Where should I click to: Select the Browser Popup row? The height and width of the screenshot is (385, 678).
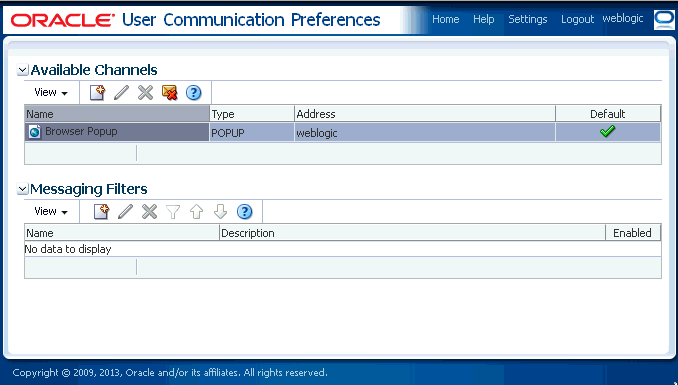pos(342,132)
